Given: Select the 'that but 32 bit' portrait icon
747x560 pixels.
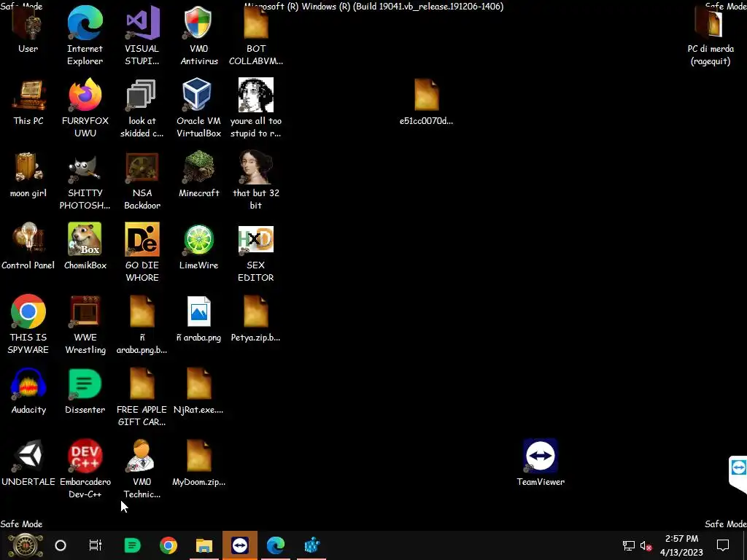Looking at the screenshot, I should coord(256,167).
